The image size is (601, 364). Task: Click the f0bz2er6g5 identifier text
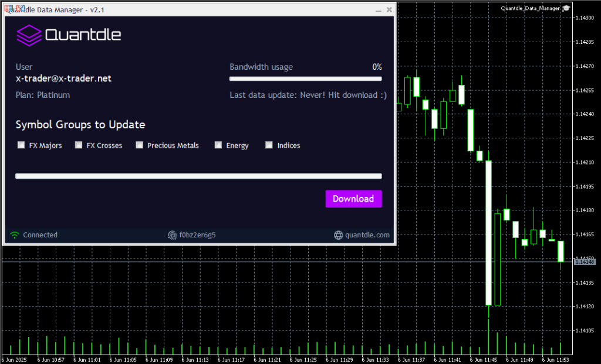point(197,235)
